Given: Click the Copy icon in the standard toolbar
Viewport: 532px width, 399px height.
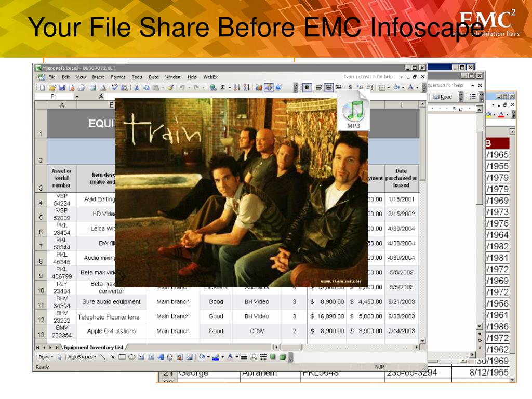Looking at the screenshot, I should [146, 87].
